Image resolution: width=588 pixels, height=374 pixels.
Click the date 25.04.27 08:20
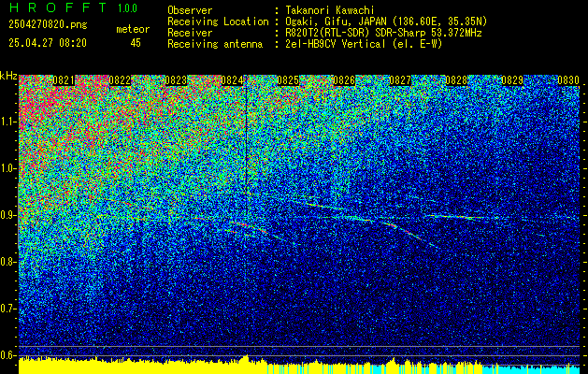(x=48, y=43)
